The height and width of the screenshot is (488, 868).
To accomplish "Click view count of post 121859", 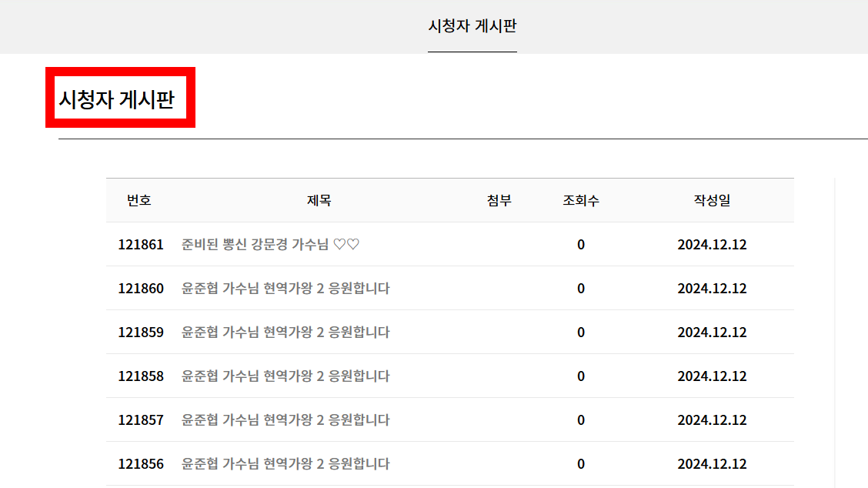I will coord(581,332).
